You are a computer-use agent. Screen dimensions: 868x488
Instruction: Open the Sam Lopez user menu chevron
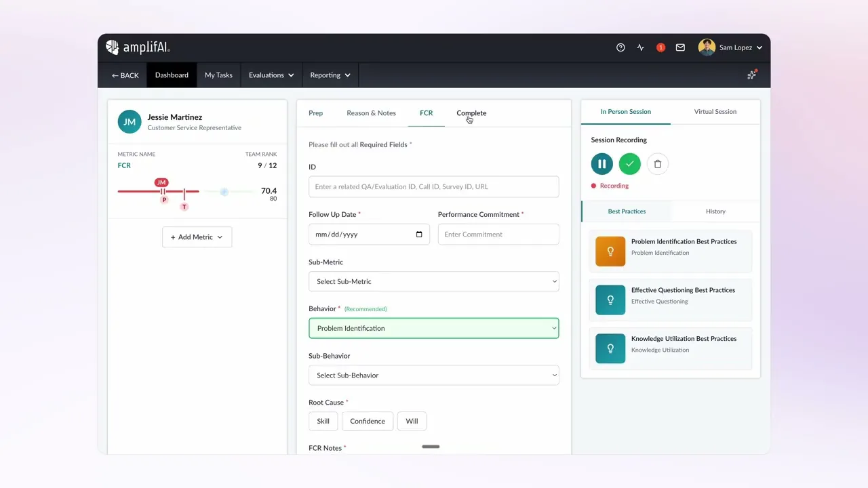coord(759,48)
